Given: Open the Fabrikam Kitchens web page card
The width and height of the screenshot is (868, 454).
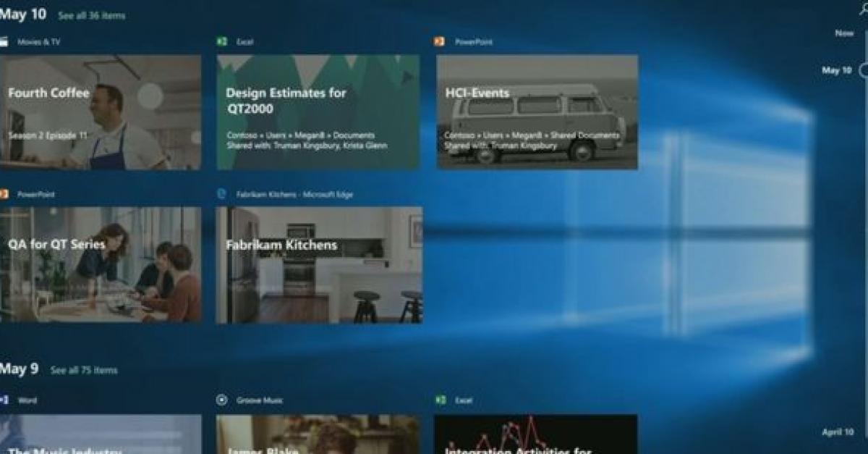Looking at the screenshot, I should click(319, 265).
